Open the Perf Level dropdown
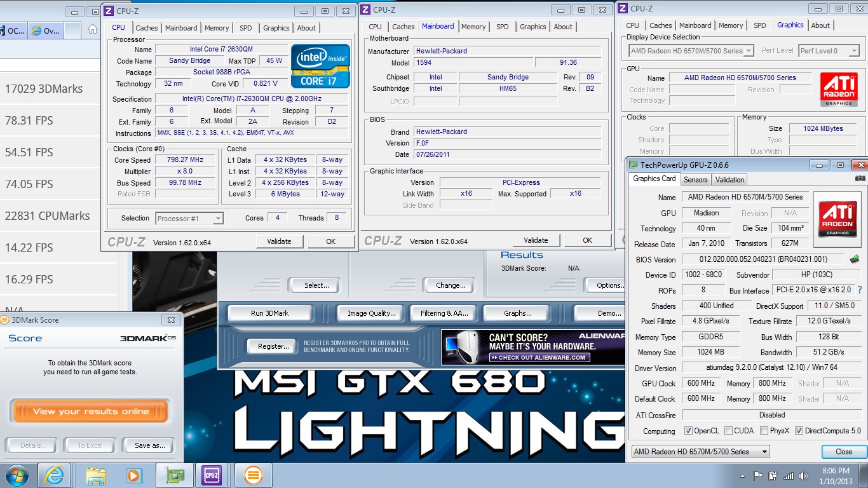The image size is (868, 488). pos(829,51)
